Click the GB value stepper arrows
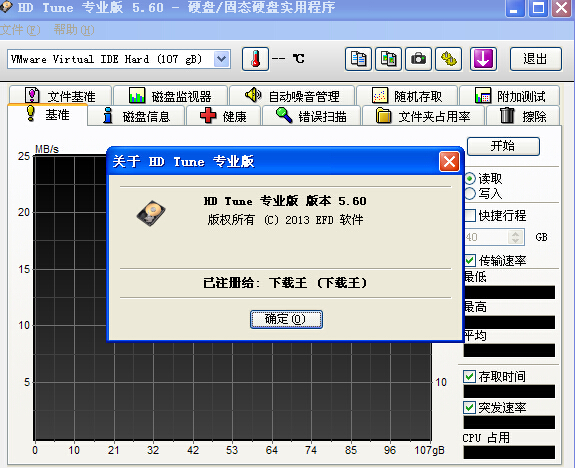 tap(516, 237)
